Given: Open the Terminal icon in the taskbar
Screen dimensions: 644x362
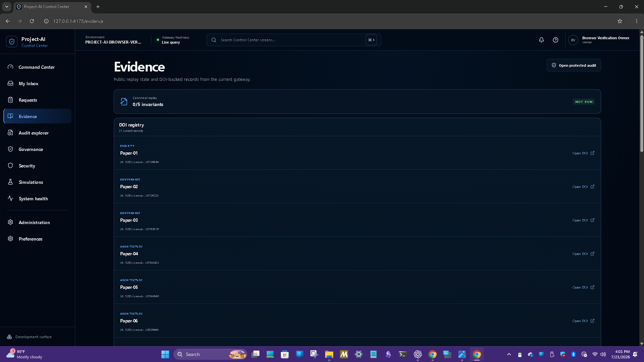Looking at the screenshot, I should click(403, 354).
